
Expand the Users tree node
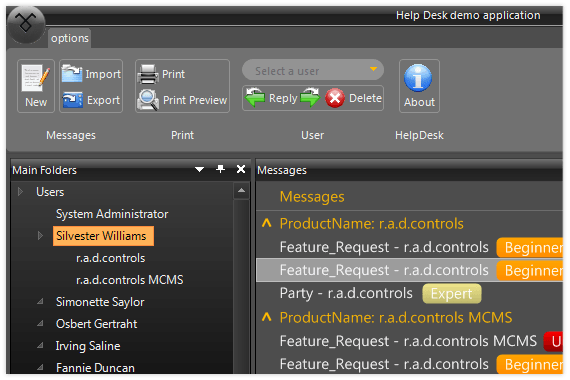(x=20, y=192)
